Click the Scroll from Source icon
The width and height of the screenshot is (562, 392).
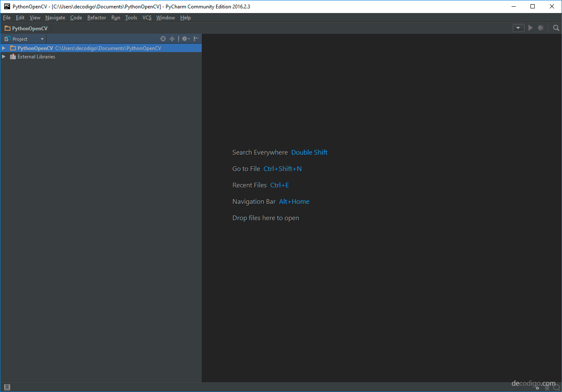click(x=163, y=39)
